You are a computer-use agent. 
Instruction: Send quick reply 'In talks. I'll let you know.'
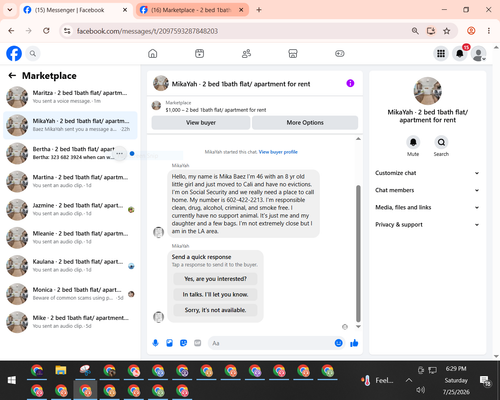[215, 294]
